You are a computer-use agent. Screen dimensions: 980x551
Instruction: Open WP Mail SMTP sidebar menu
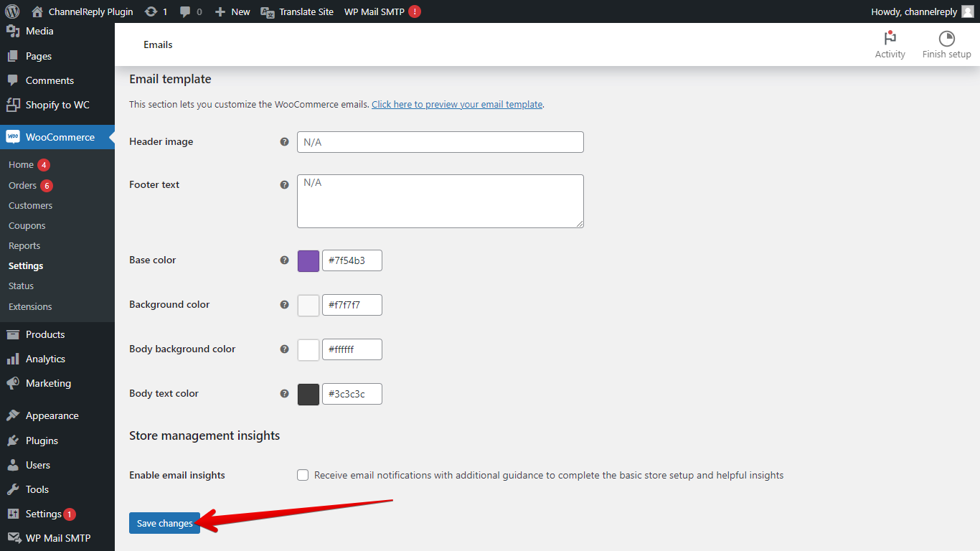[57, 538]
